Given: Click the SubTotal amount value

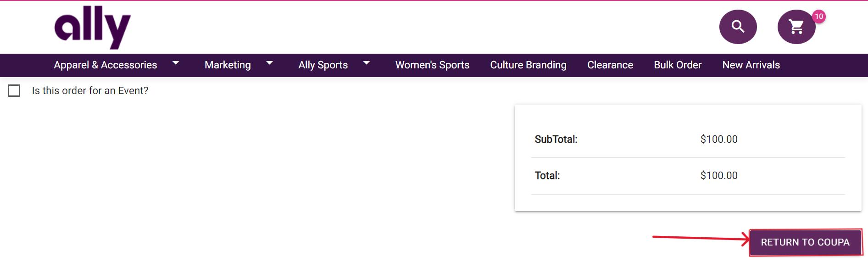Looking at the screenshot, I should click(x=719, y=139).
